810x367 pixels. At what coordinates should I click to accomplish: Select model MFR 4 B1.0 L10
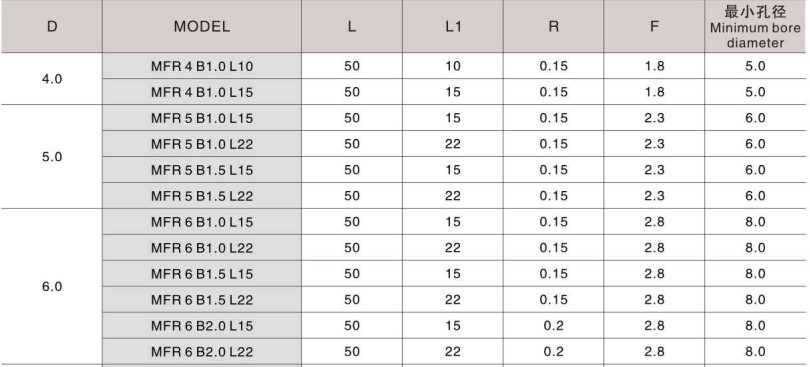click(x=202, y=66)
